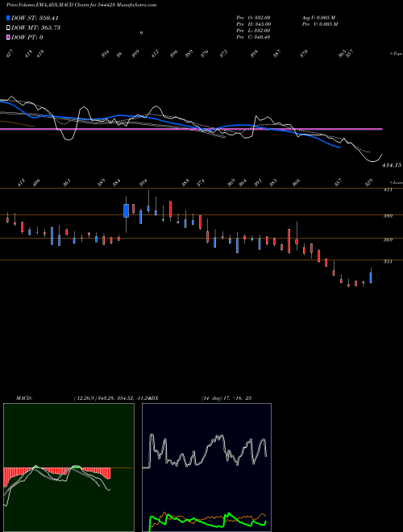Select the 'DOW MT: 365.73' legend text
Viewport: 403px width, 532px height.
pos(35,28)
